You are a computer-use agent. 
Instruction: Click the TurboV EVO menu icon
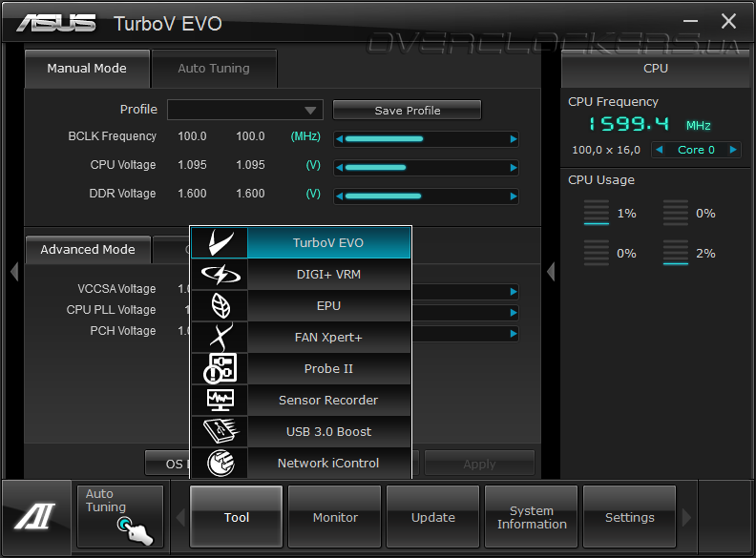click(x=220, y=243)
